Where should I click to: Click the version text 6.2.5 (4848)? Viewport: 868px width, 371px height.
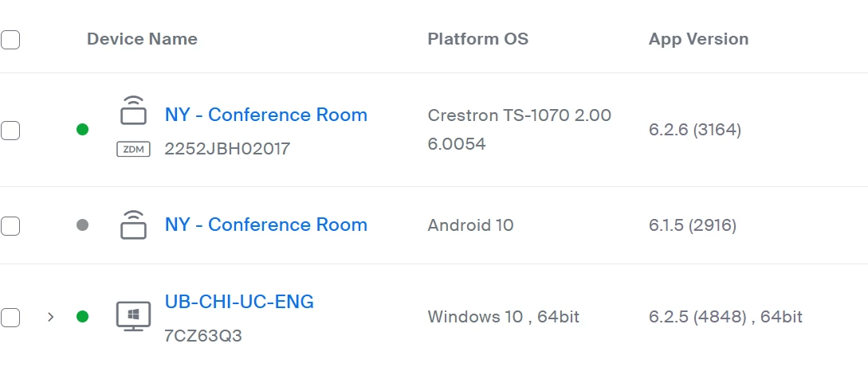(x=694, y=317)
